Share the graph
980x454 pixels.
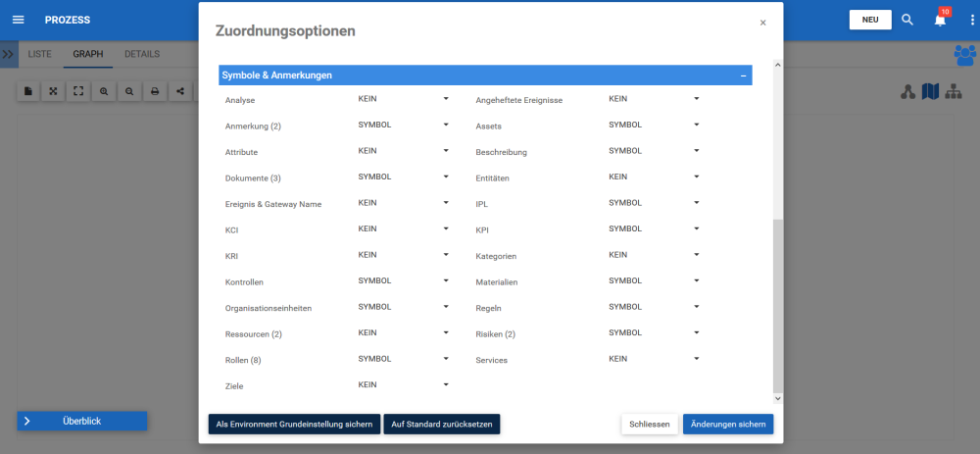(180, 91)
